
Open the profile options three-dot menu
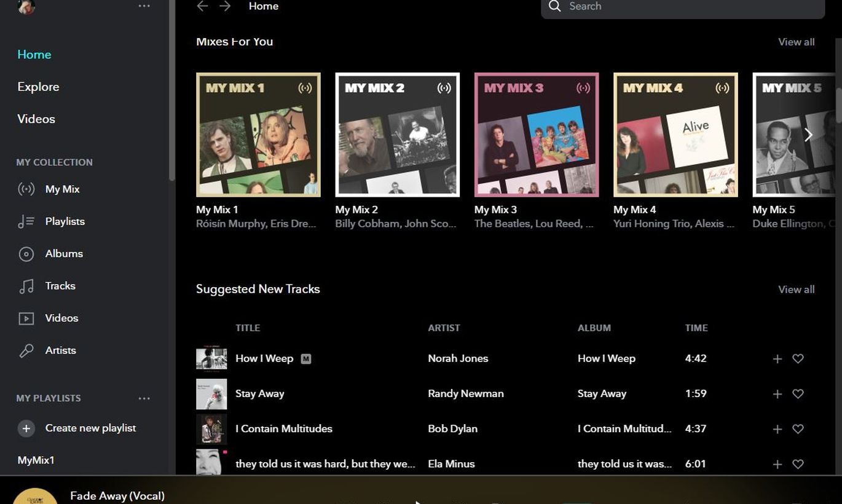tap(144, 6)
